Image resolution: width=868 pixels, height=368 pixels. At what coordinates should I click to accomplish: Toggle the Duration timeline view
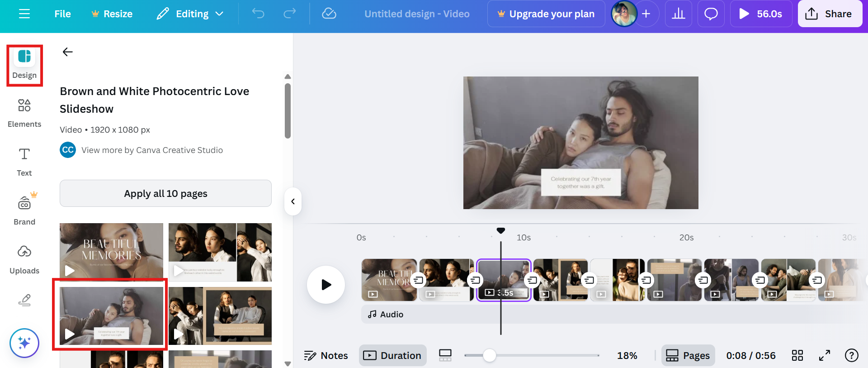tap(392, 355)
